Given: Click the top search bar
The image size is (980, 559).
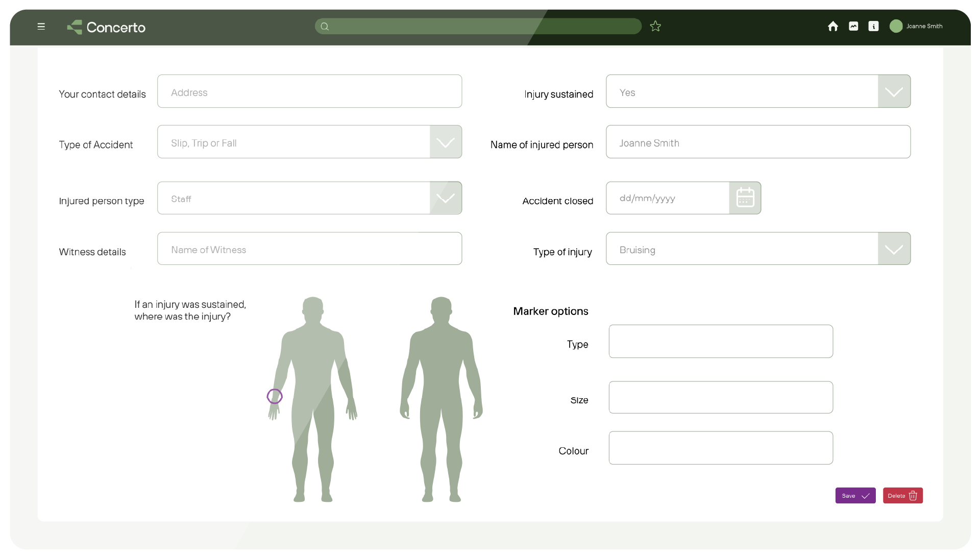Looking at the screenshot, I should [x=478, y=26].
